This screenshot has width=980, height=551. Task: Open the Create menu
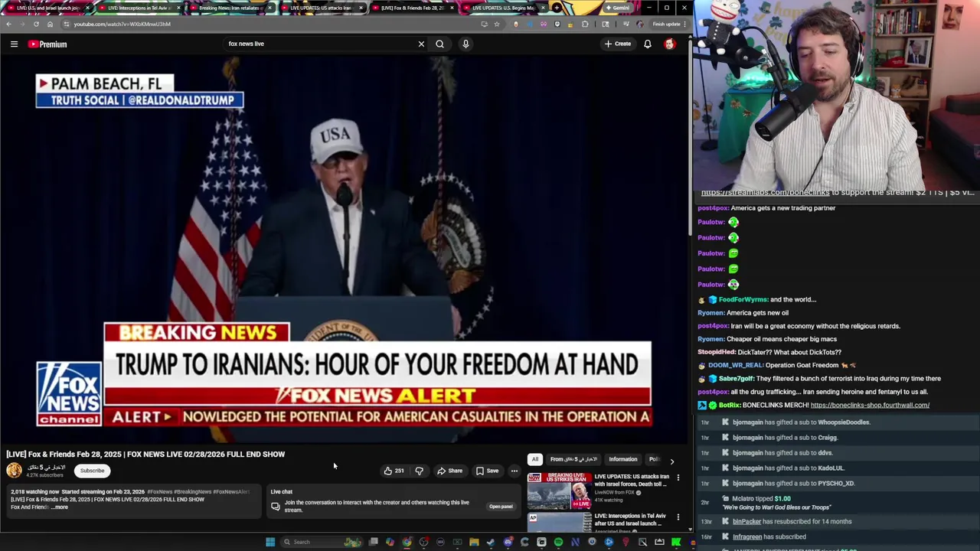618,44
